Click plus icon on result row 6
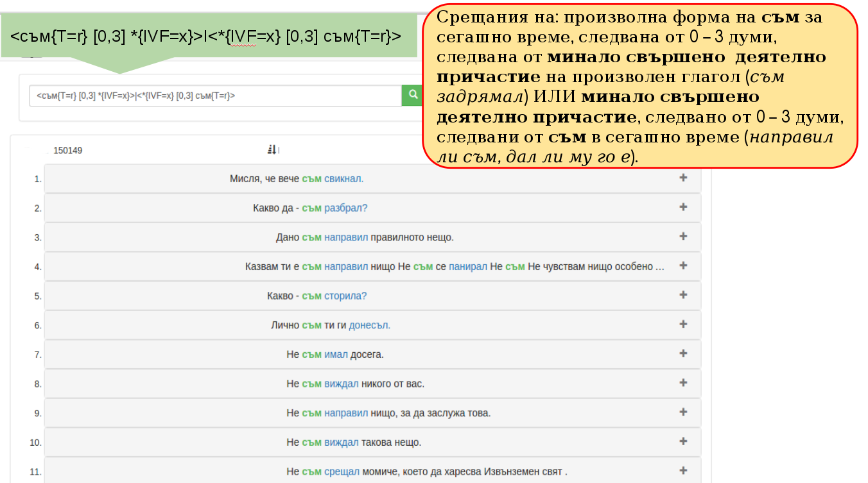The height and width of the screenshot is (483, 868). (683, 325)
